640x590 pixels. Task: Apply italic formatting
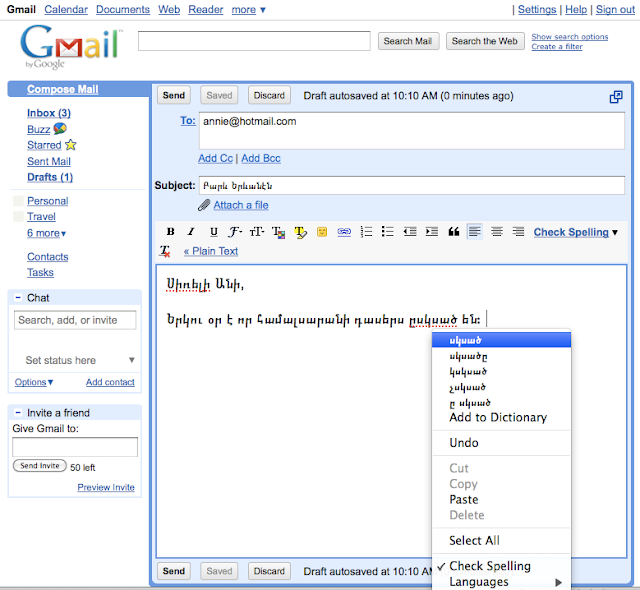tap(191, 232)
